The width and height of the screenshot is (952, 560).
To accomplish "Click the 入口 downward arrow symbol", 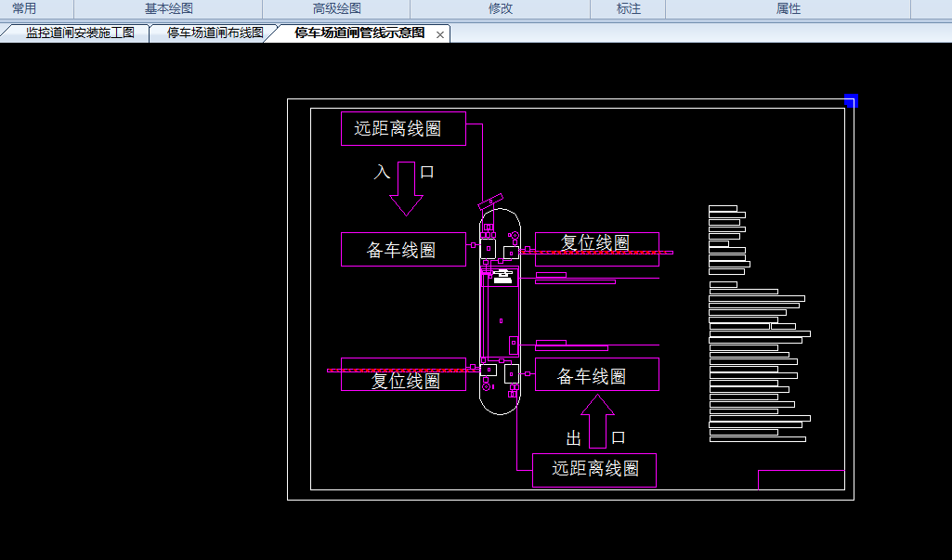I will [406, 189].
